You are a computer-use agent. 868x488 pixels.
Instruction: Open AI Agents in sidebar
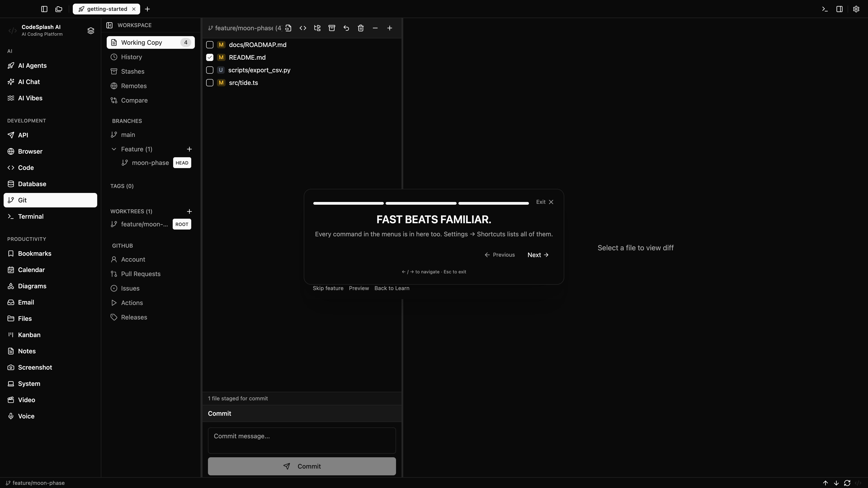pos(50,66)
